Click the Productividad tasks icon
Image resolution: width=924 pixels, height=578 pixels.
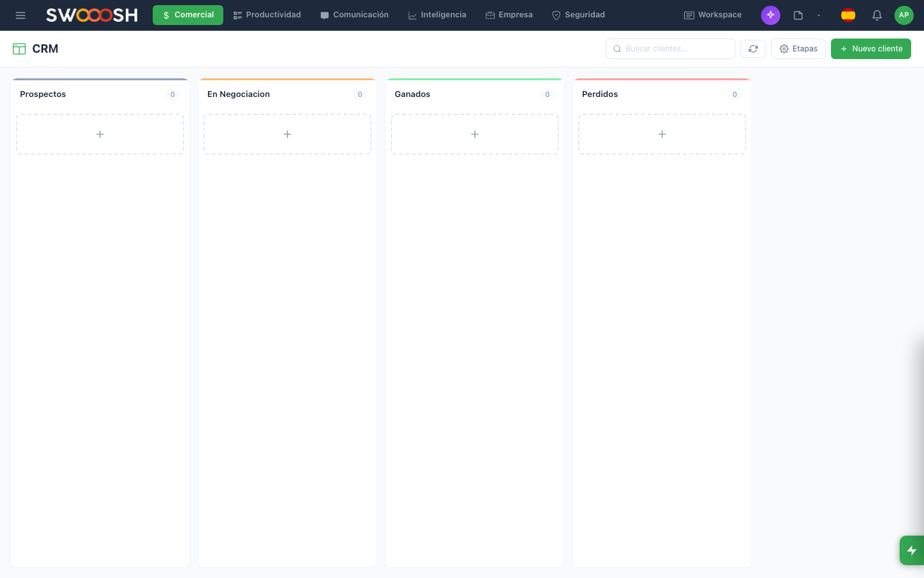[237, 14]
